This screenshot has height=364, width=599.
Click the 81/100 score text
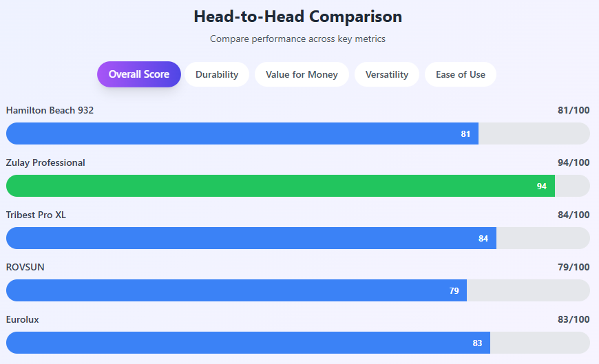click(x=574, y=110)
